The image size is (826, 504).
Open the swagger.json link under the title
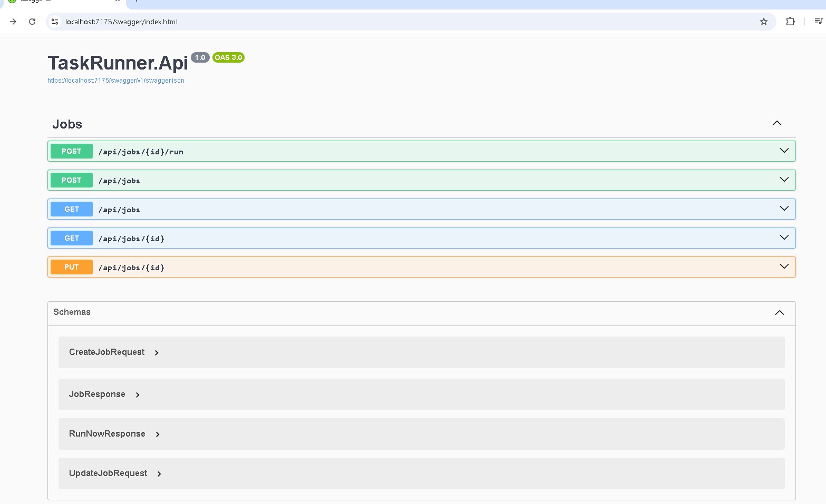(x=115, y=80)
